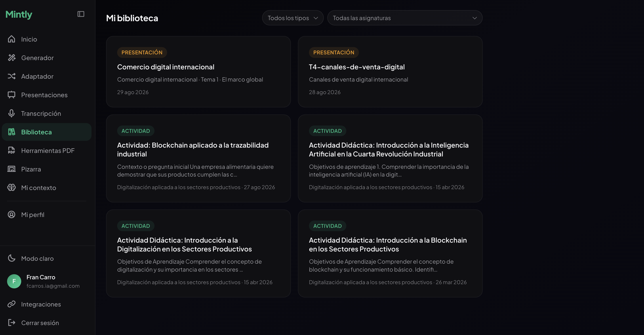This screenshot has width=644, height=335.
Task: Open the Todos los tipos dropdown
Action: pos(293,18)
